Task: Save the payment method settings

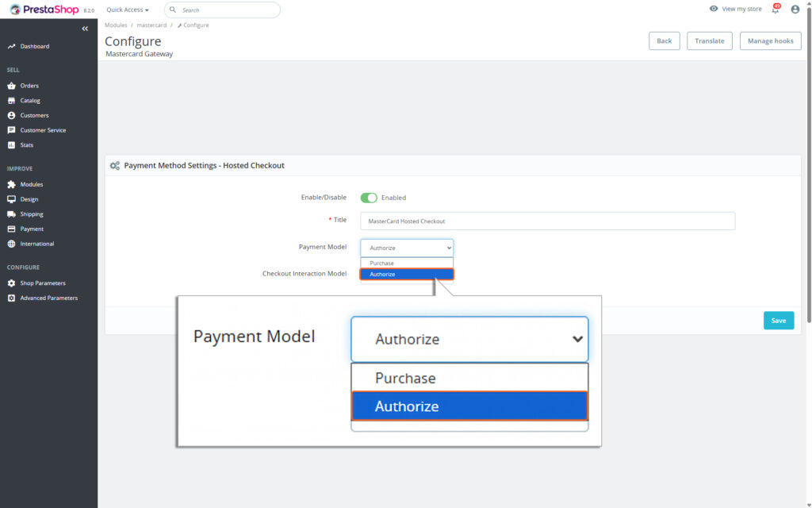Action: tap(778, 320)
